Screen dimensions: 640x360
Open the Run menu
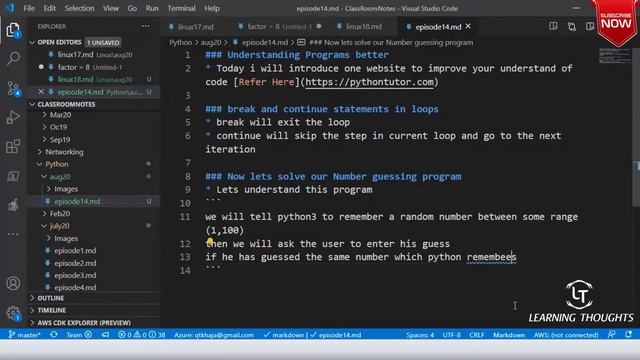point(152,8)
